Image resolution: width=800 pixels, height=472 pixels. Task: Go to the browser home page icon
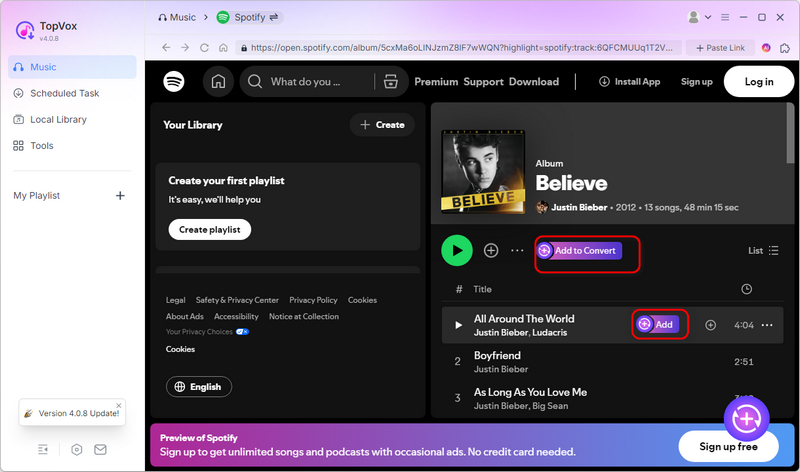coord(223,47)
